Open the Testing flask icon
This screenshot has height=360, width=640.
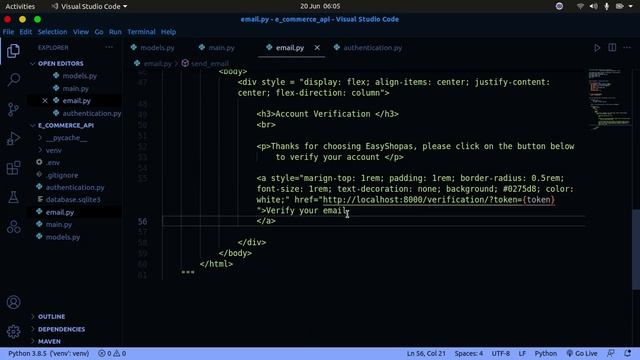pyautogui.click(x=13, y=197)
